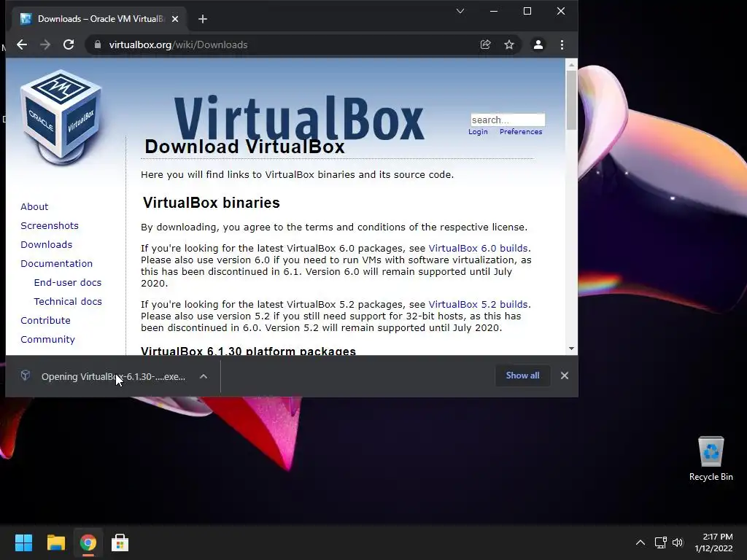747x560 pixels.
Task: Follow the VirtualBox 6.0 builds link
Action: click(478, 249)
